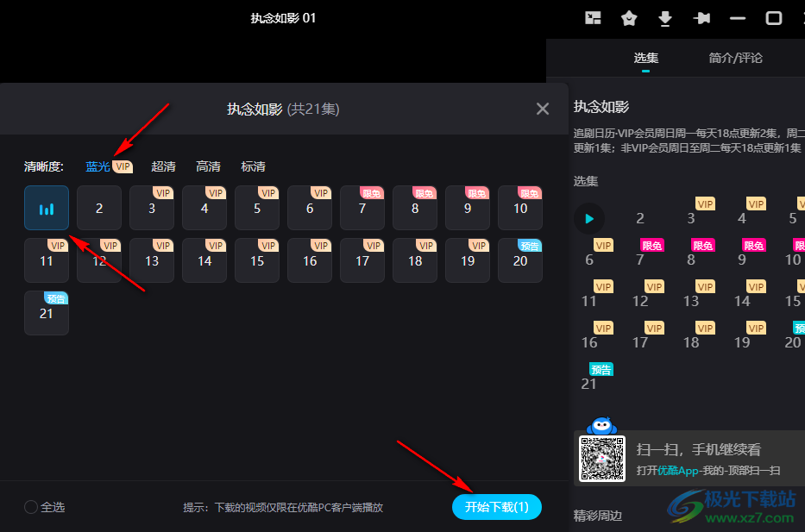Image resolution: width=805 pixels, height=532 pixels.
Task: Select the 蓝光 VIP quality option
Action: tap(109, 166)
